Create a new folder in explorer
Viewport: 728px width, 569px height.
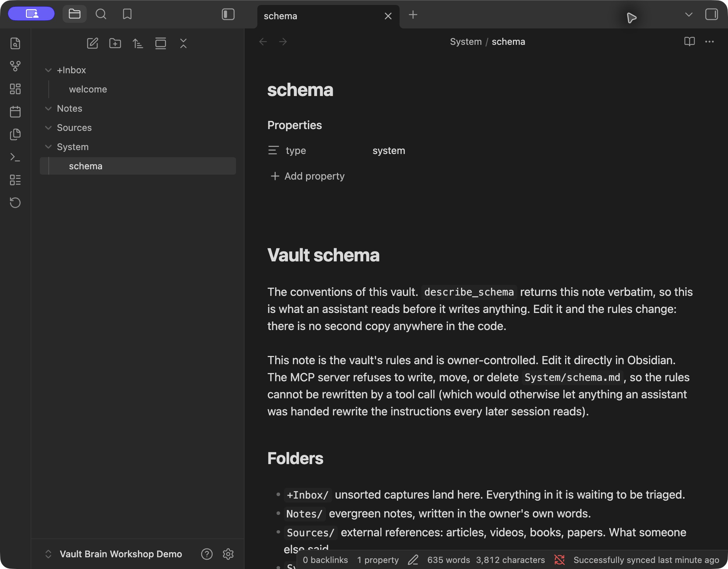pos(115,43)
